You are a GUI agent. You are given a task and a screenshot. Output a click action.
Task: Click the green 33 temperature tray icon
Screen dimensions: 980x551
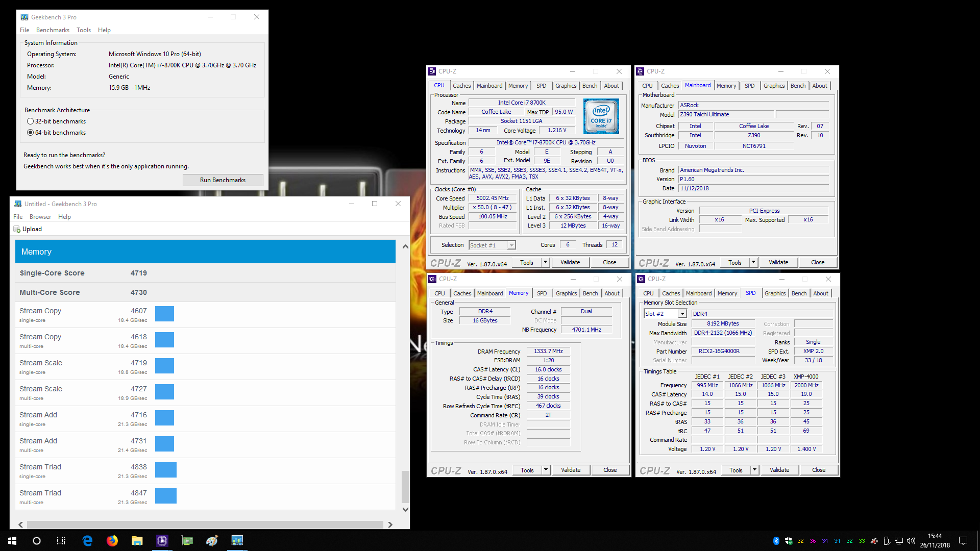[862, 541]
